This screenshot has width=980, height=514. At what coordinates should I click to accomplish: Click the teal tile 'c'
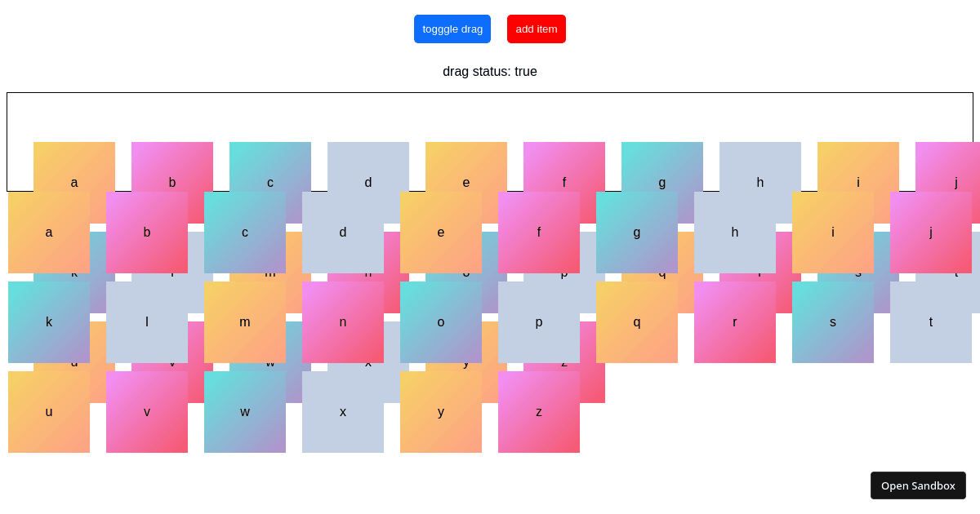(x=244, y=233)
